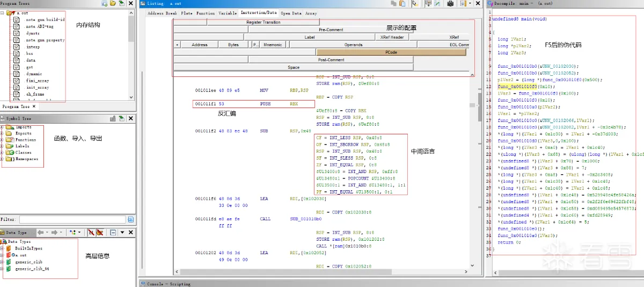Image resolution: width=644 pixels, height=287 pixels.
Task: Click the Listing snapshot camera icon
Action: [x=450, y=4]
